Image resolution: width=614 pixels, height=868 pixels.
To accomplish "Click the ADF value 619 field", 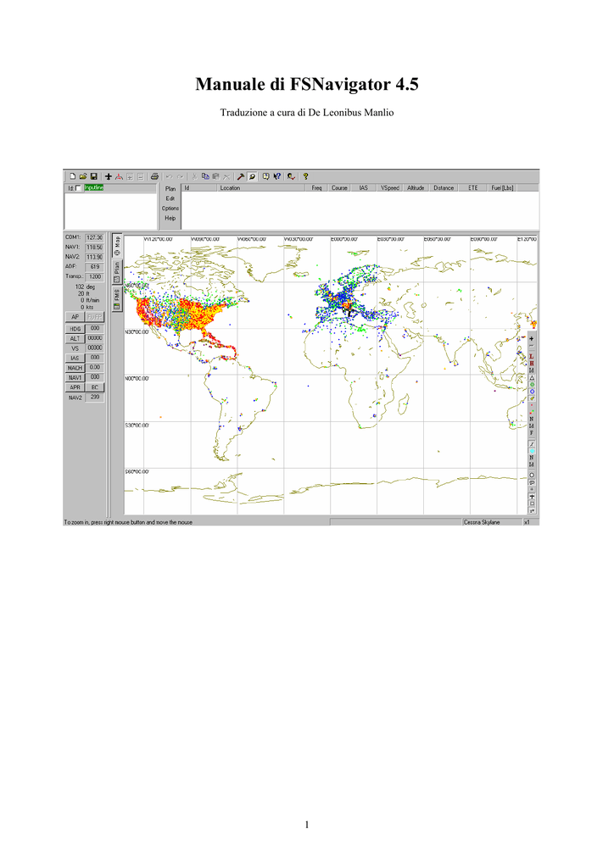I will point(95,267).
